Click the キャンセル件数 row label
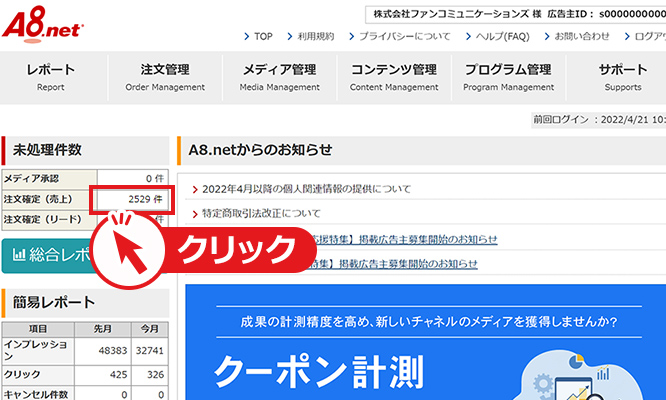 tap(38, 394)
